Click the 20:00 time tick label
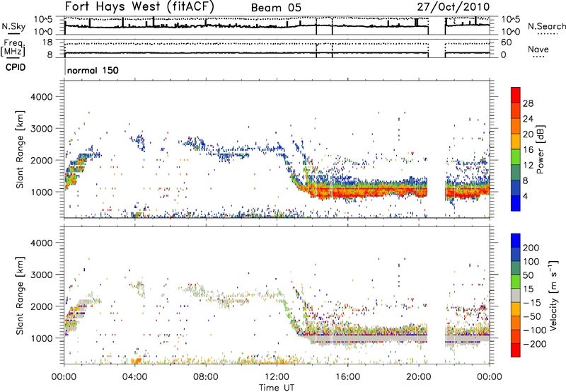566x392 pixels. 418,377
